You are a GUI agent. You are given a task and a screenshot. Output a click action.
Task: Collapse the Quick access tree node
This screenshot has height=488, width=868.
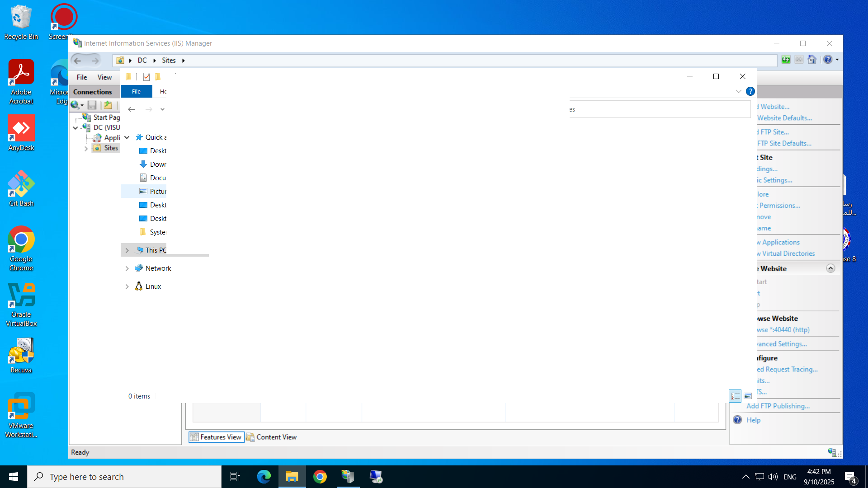pos(127,137)
